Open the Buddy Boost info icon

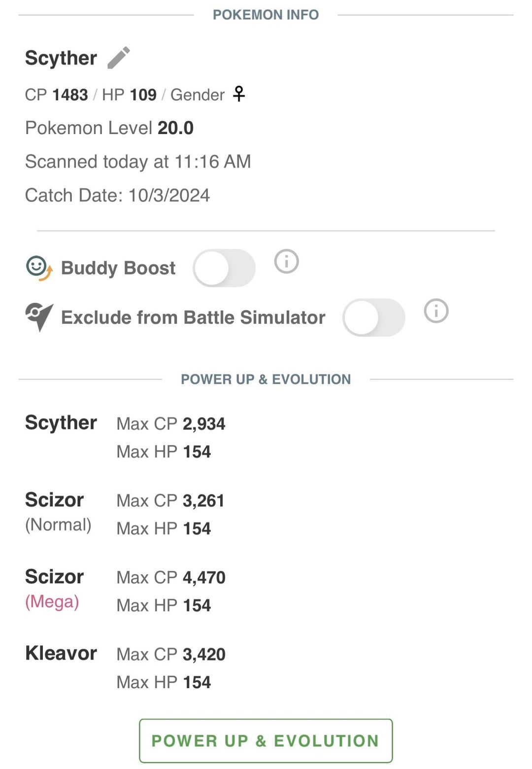[286, 261]
